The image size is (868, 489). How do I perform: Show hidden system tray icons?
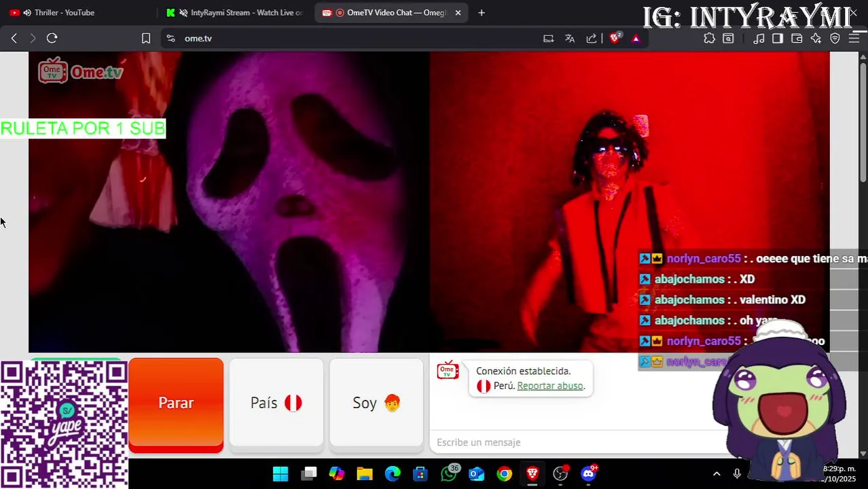coord(717,474)
